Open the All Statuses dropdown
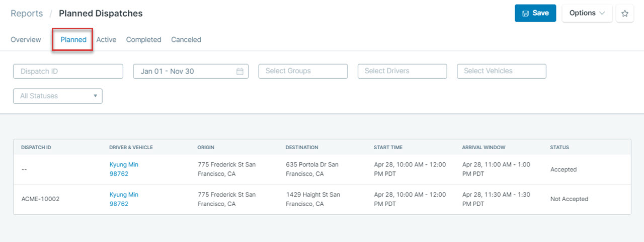This screenshot has height=242, width=644. (58, 96)
